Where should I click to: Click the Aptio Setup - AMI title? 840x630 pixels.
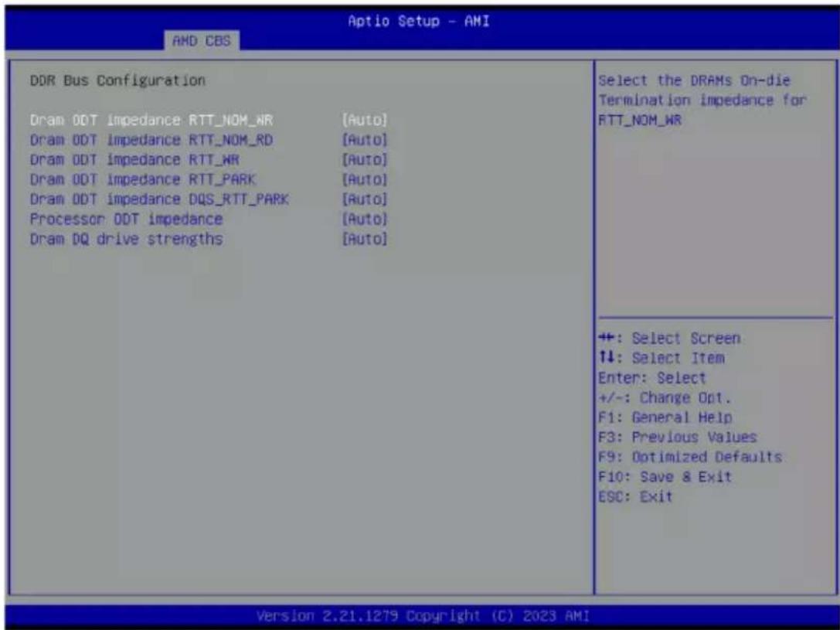click(418, 21)
